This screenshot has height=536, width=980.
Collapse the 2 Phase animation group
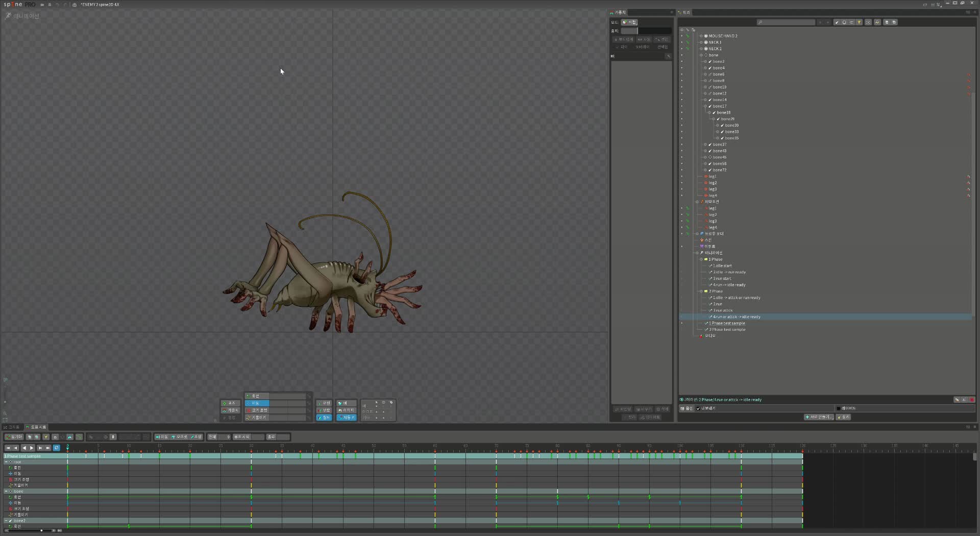[701, 291]
